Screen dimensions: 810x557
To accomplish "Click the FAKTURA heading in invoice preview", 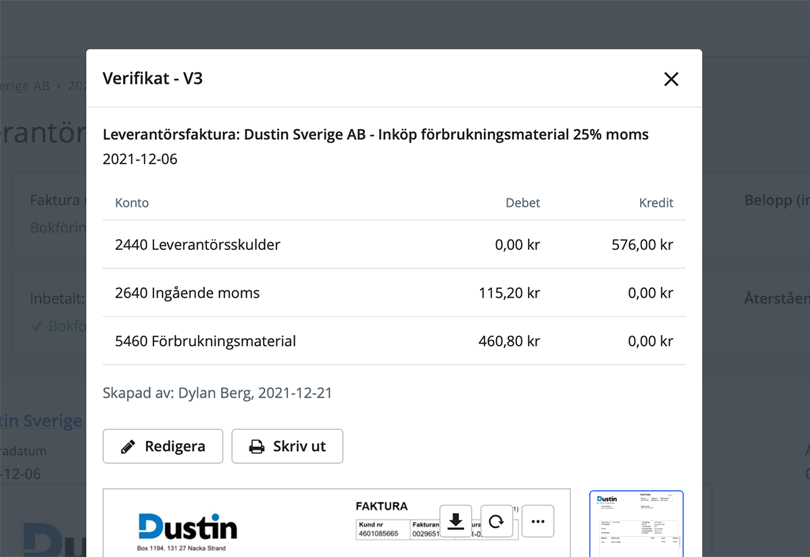I will pos(382,506).
